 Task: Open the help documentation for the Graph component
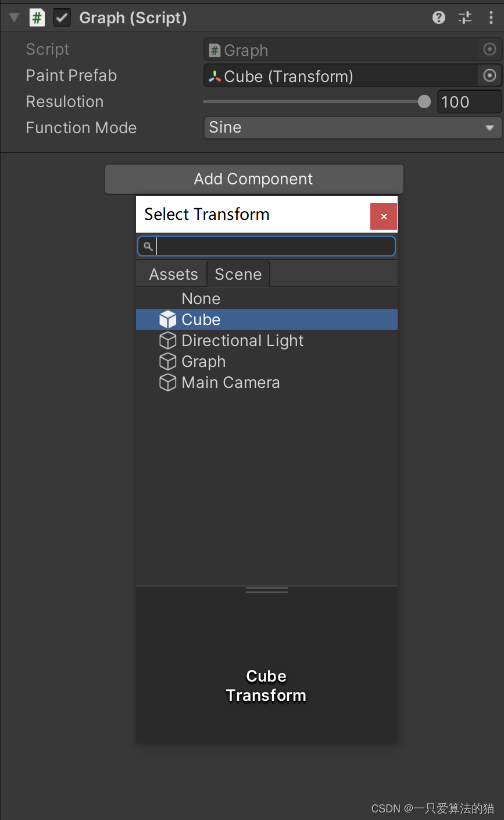[438, 17]
